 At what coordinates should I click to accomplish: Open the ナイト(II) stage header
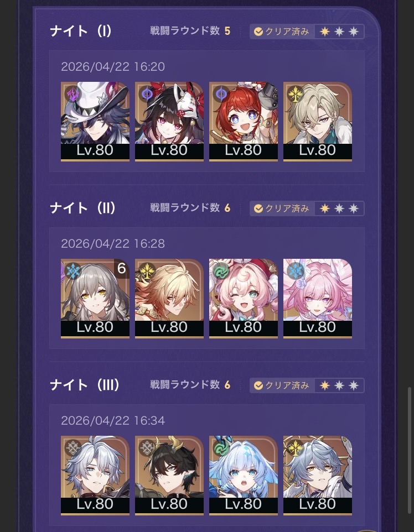coord(82,208)
